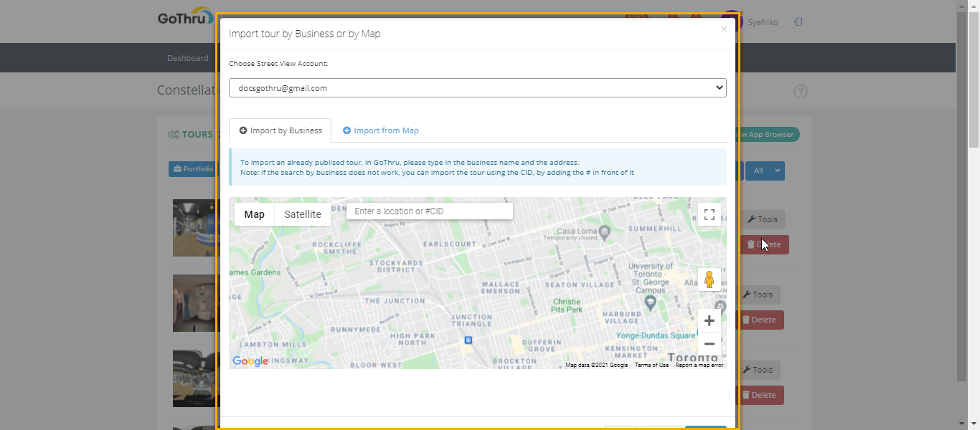Viewport: 980px width, 430px height.
Task: Click the third tour's Tools button
Action: pyautogui.click(x=758, y=370)
